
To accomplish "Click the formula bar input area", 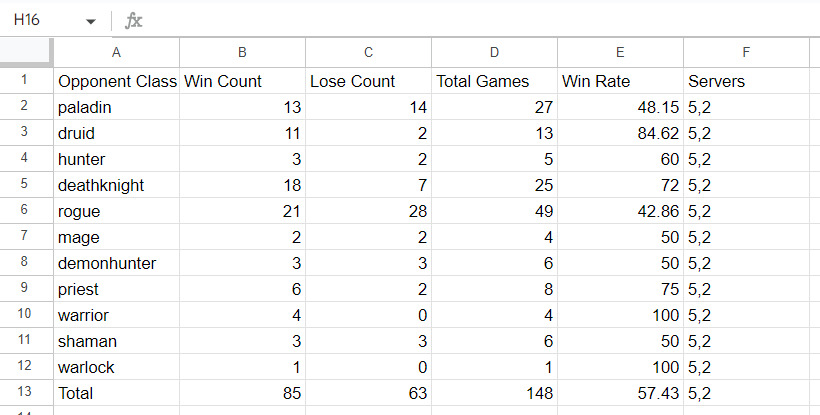I will [481, 21].
